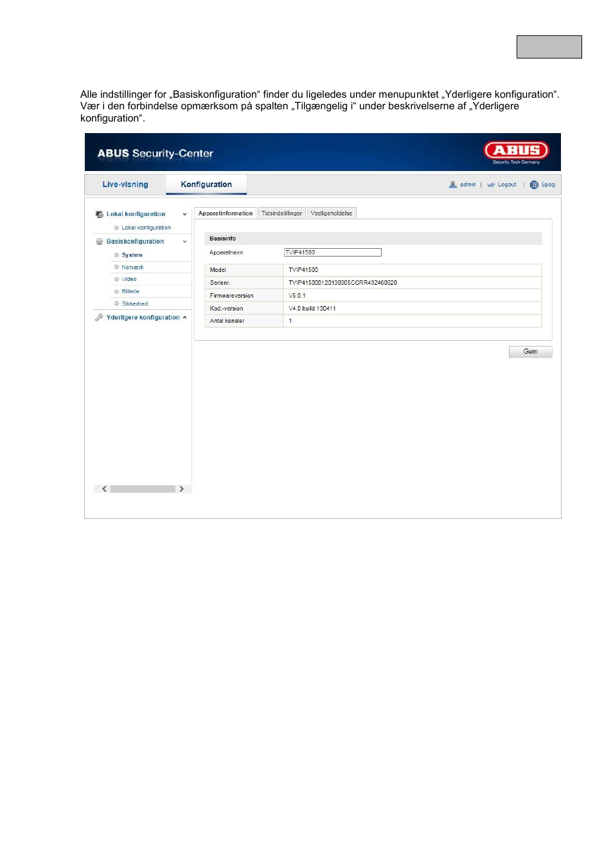
Task: Collapse the Basiskonfiguration section chevron
Action: tap(184, 242)
